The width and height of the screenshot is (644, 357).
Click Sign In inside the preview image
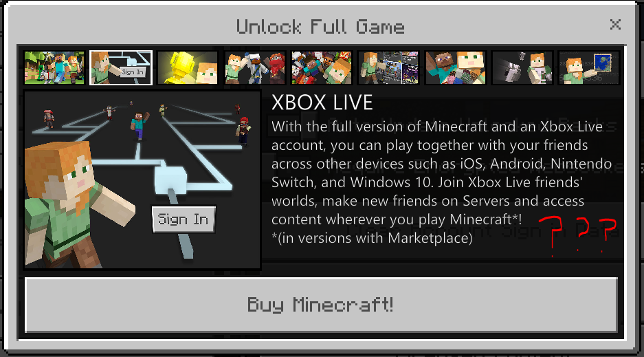click(184, 219)
